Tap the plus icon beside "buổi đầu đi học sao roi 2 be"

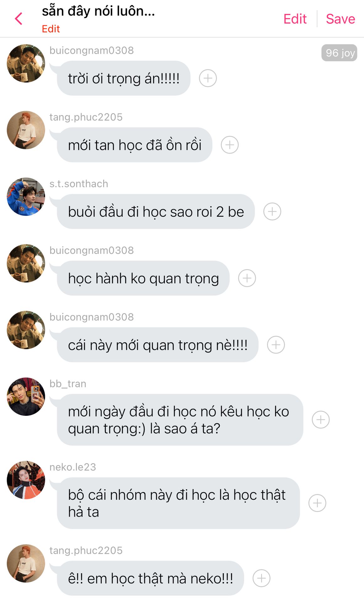pyautogui.click(x=272, y=211)
